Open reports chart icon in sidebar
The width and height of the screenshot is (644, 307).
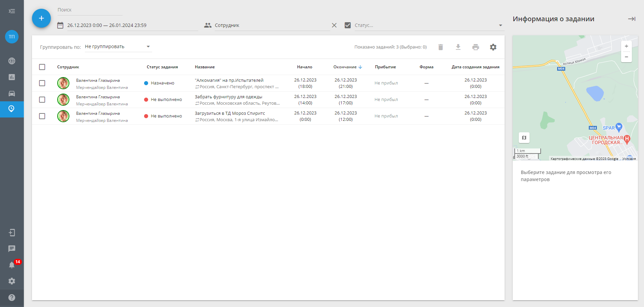pyautogui.click(x=12, y=77)
